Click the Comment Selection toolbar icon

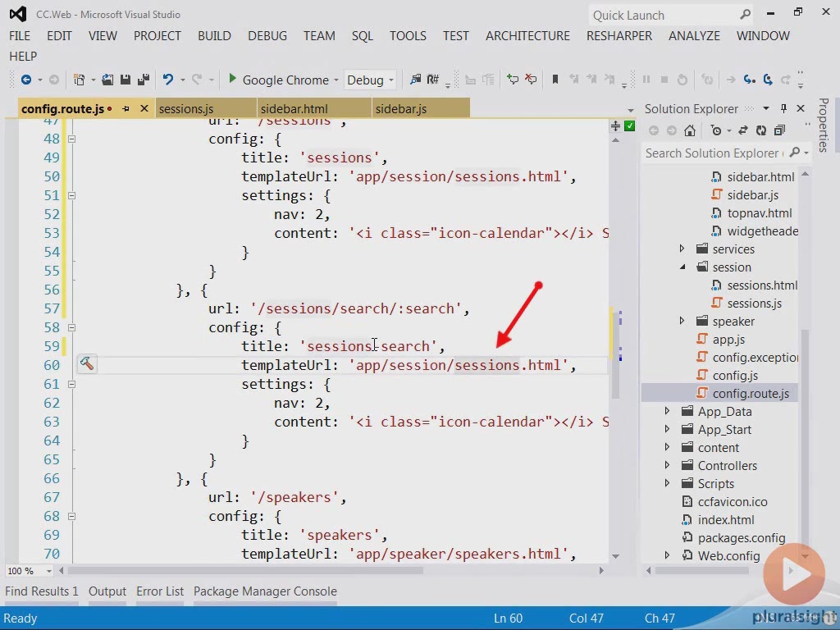click(512, 80)
